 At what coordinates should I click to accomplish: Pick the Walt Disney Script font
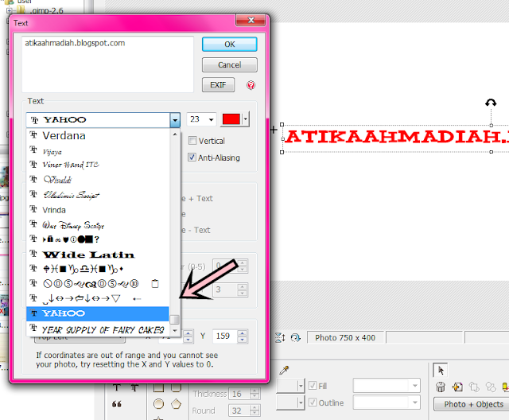coord(98,224)
